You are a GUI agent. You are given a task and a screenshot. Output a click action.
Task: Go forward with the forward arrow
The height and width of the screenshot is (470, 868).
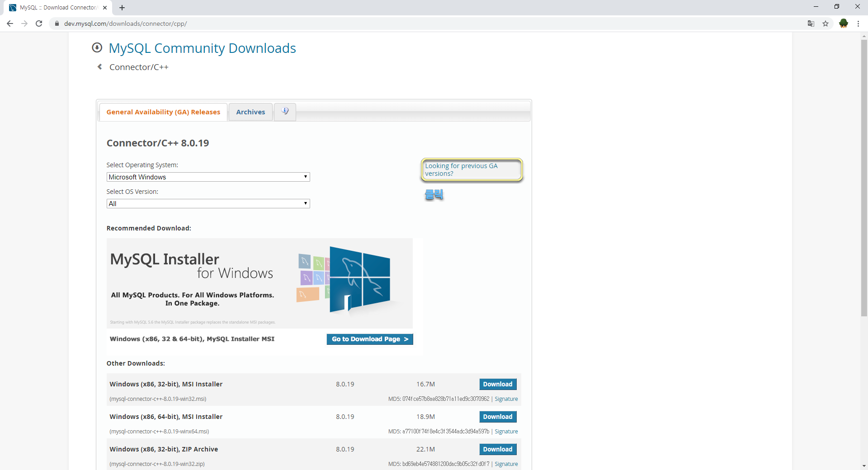tap(24, 23)
